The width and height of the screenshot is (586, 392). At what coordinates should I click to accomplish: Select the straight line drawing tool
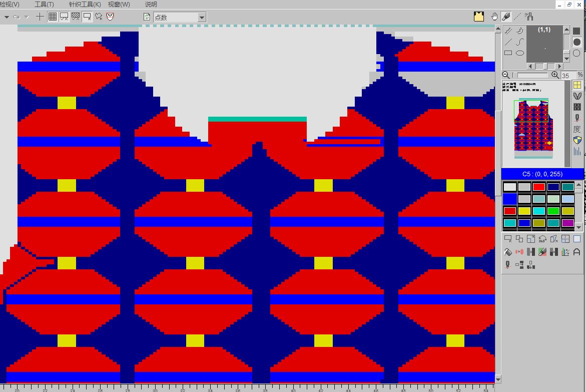click(508, 42)
